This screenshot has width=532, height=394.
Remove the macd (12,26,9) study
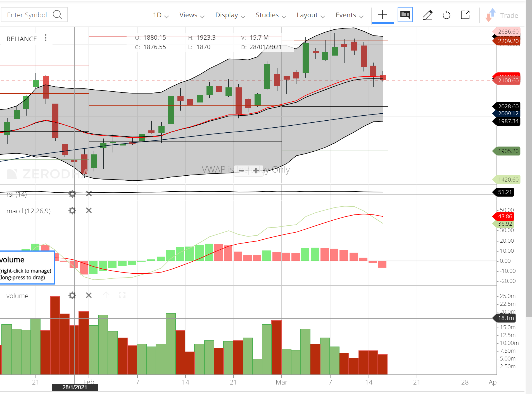point(89,210)
